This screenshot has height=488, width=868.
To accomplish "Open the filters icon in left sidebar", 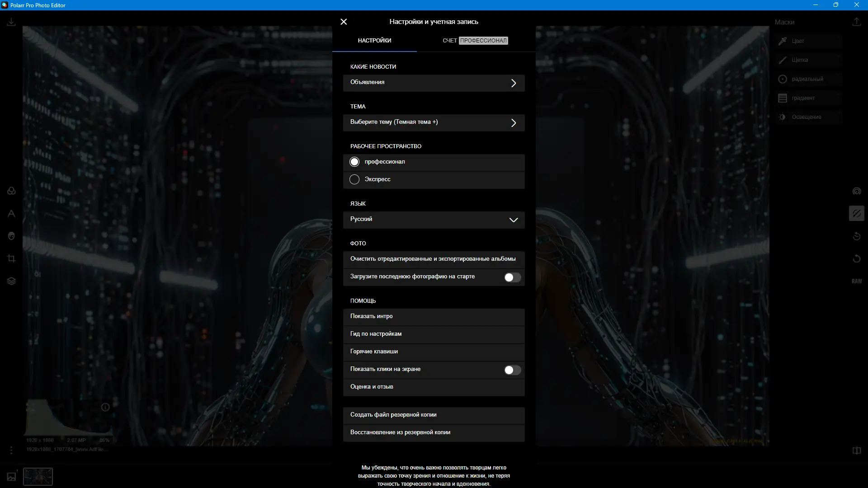I will point(11,191).
